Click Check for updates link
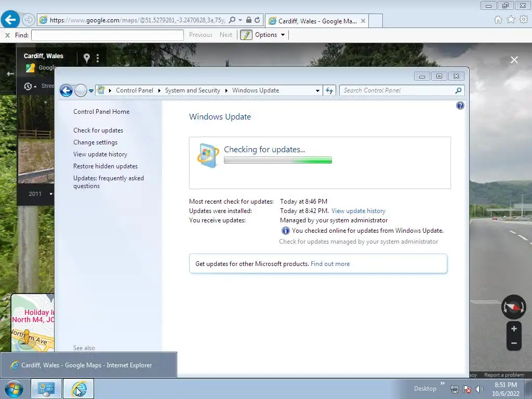This screenshot has width=532, height=399. [x=98, y=130]
